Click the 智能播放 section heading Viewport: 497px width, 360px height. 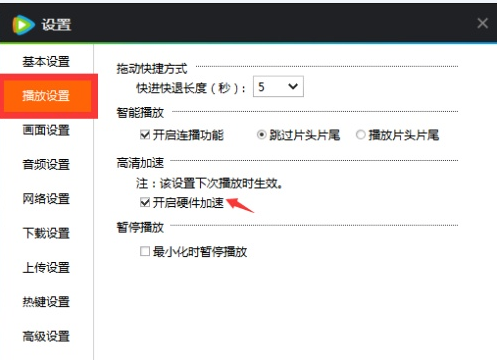[x=140, y=113]
